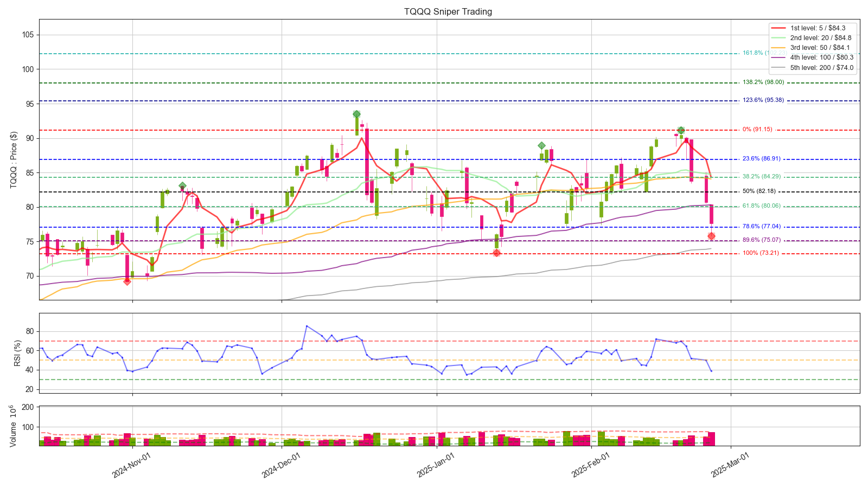Click the '138.2% (98.00)' Fibonacci label
The image size is (868, 488).
tap(763, 82)
